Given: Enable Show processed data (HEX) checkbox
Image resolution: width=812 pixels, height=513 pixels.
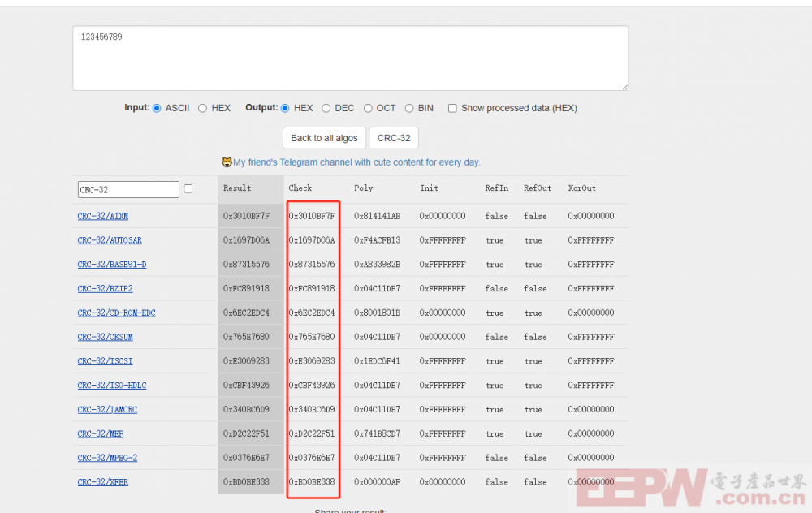Looking at the screenshot, I should [x=452, y=108].
